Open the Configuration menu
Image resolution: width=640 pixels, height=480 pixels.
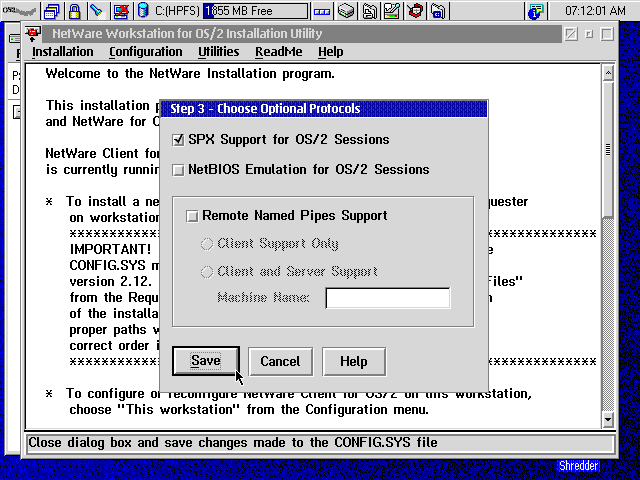pyautogui.click(x=146, y=52)
